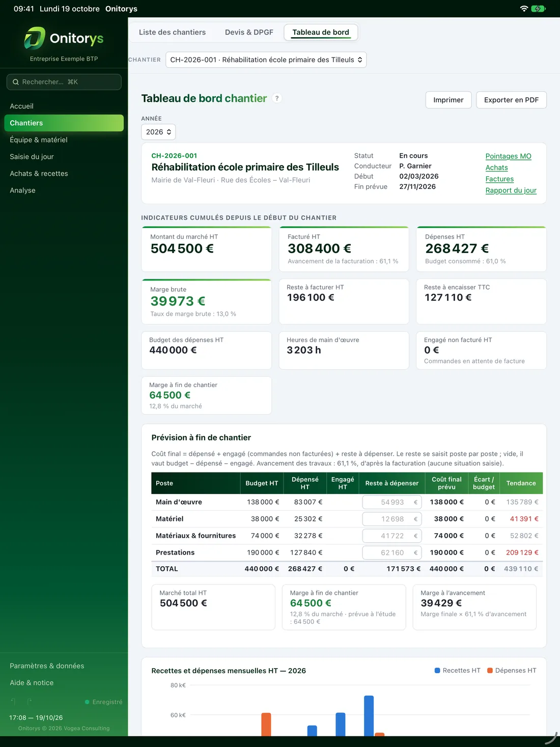
Task: Edit Reste à dépenser for Prestations
Action: [392, 552]
